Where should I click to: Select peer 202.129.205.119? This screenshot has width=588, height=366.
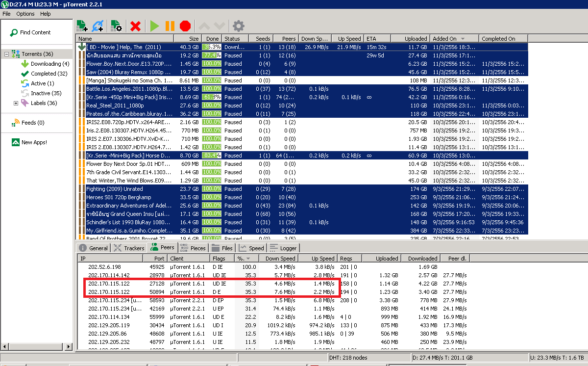(x=274, y=325)
